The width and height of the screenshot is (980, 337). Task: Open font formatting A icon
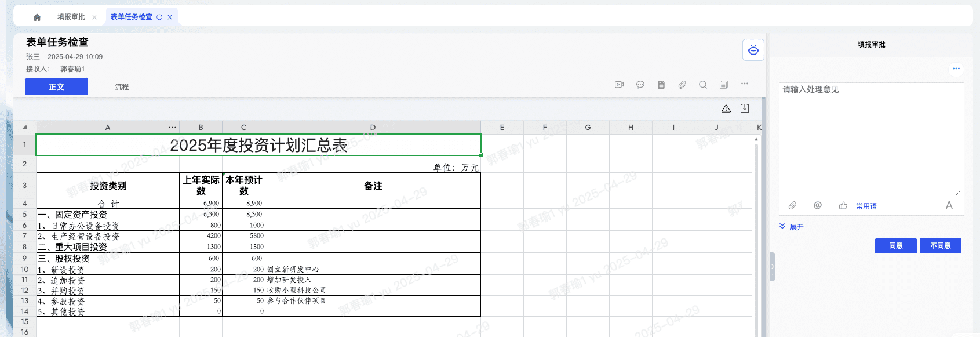[x=949, y=205]
